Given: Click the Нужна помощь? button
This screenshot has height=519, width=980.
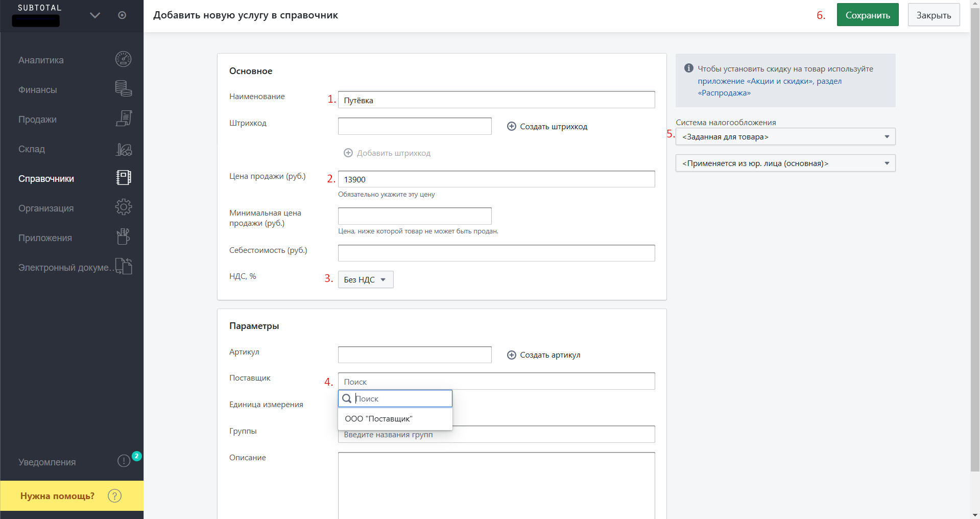Looking at the screenshot, I should click(71, 496).
